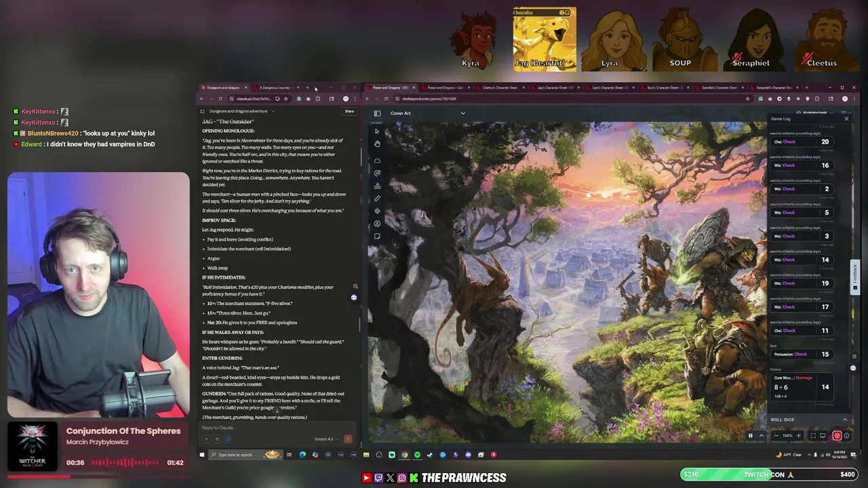Open the Cover Art map dropdown
The width and height of the screenshot is (868, 488).
427,113
